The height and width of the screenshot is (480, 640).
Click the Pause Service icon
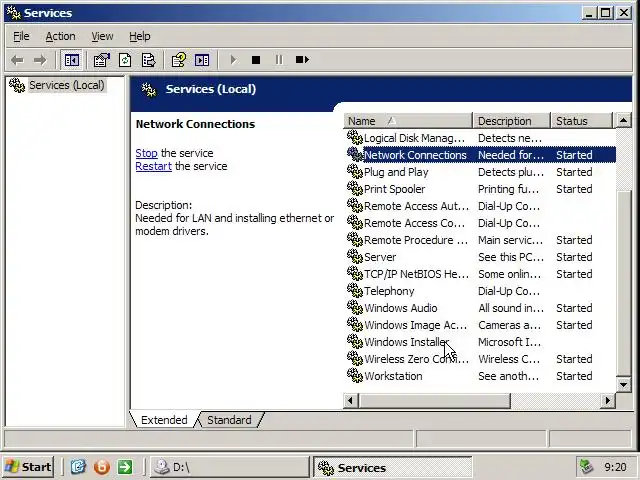tap(279, 60)
